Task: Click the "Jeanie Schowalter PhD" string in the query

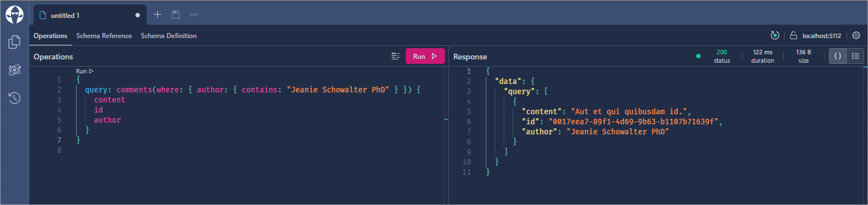Action: pos(337,90)
